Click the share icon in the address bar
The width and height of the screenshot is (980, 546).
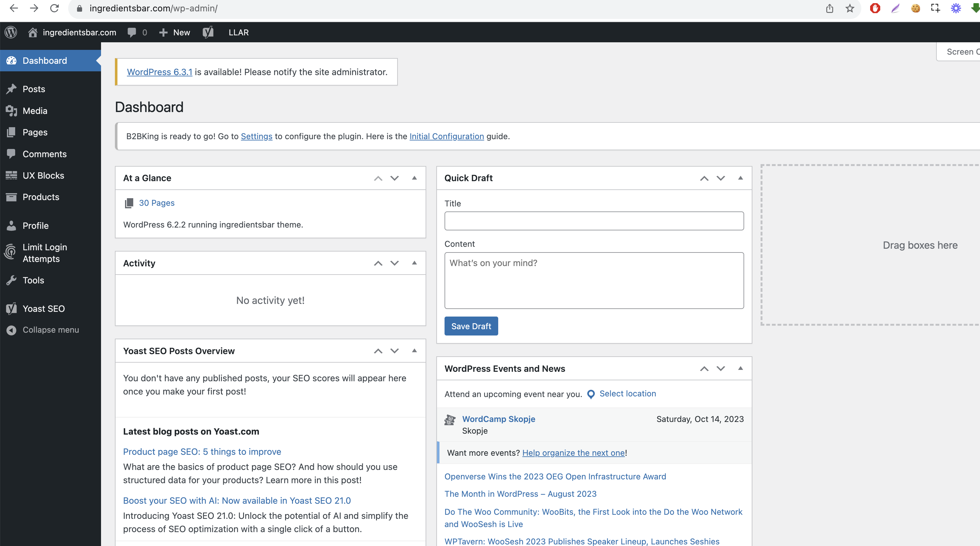click(x=829, y=8)
